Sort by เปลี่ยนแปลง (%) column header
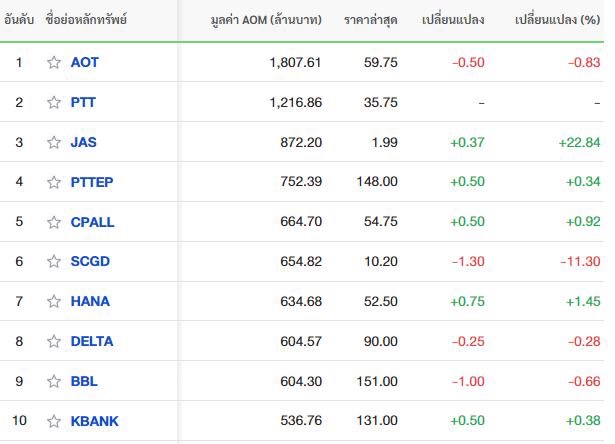The width and height of the screenshot is (615, 444). click(x=557, y=20)
